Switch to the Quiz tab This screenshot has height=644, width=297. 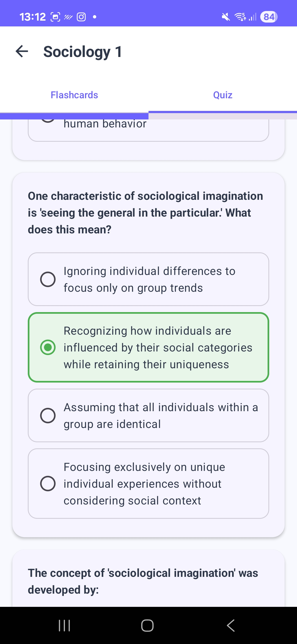[223, 95]
